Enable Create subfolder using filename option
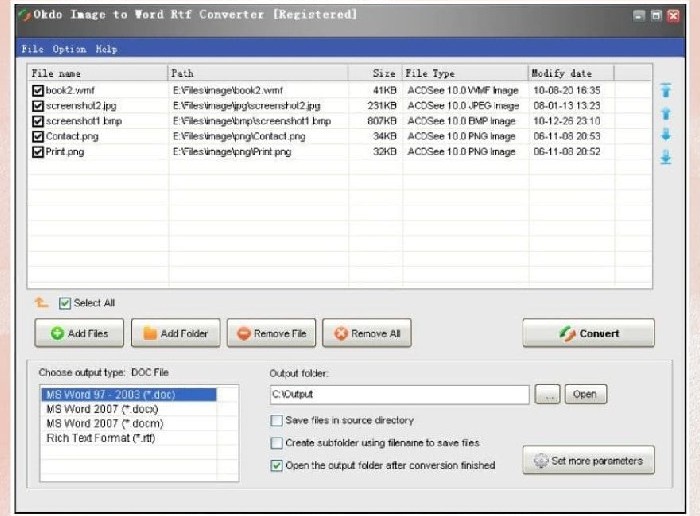The width and height of the screenshot is (700, 516). coord(276,443)
